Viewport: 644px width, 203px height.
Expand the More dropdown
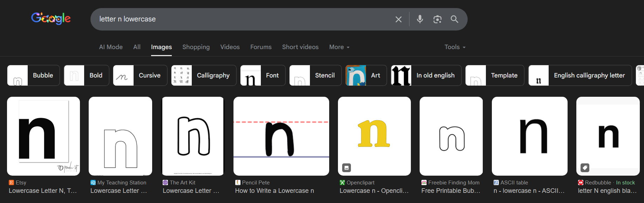click(x=339, y=47)
